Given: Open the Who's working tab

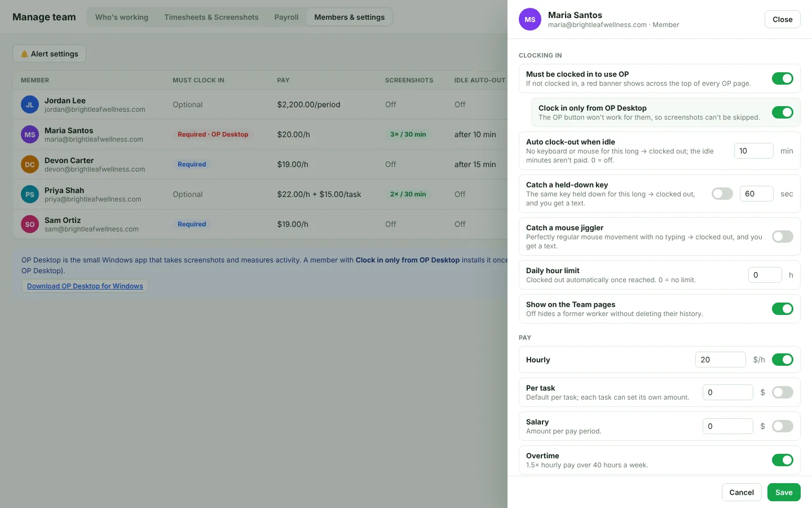Looking at the screenshot, I should tap(122, 17).
